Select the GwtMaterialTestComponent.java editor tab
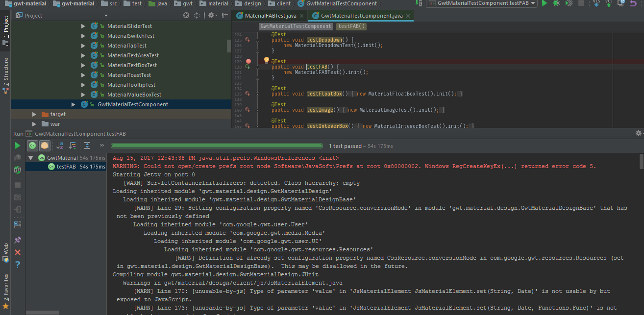 [362, 16]
